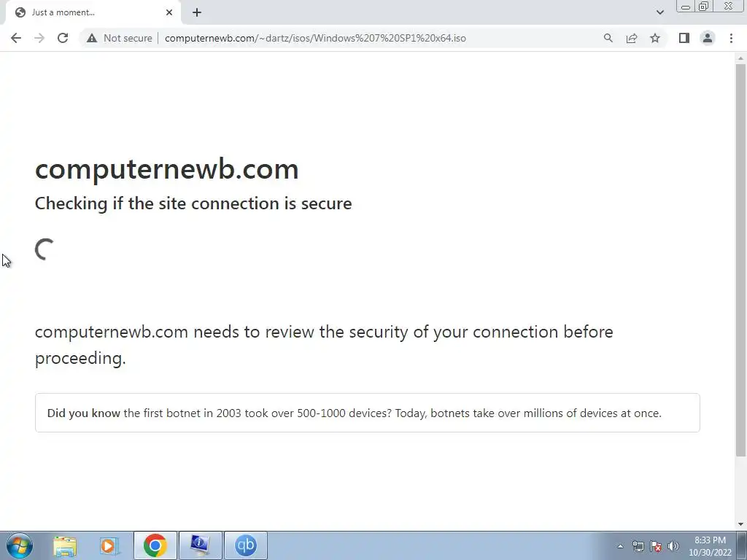The height and width of the screenshot is (560, 747).
Task: Minimize the Chrome window
Action: click(686, 7)
